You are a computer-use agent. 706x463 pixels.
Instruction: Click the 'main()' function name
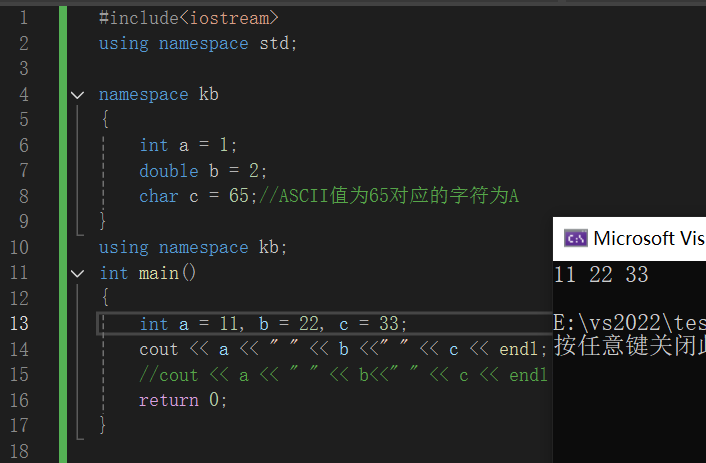[x=167, y=273]
